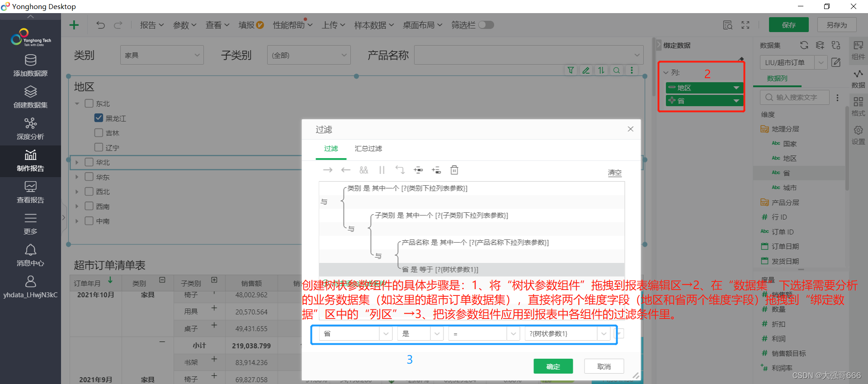Click the 清空 link
The image size is (868, 384).
(614, 173)
